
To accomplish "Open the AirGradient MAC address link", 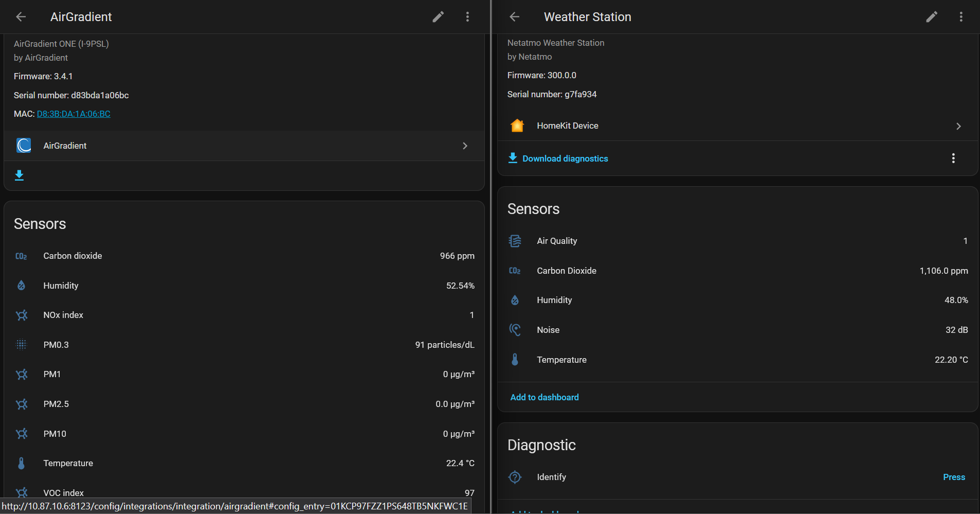I will tap(74, 114).
